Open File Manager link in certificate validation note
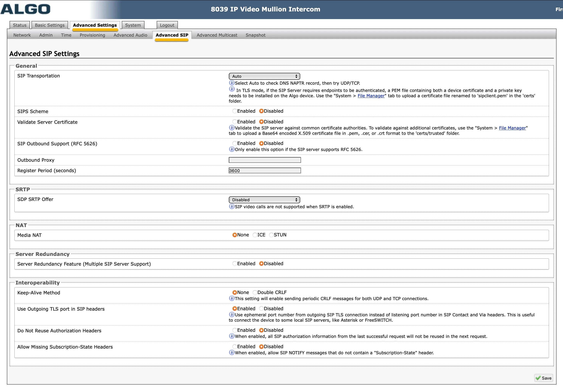 click(x=512, y=128)
